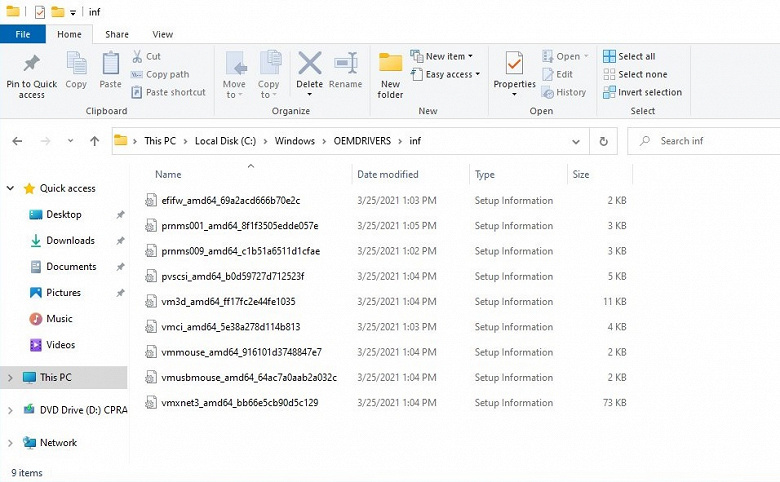780x482 pixels.
Task: Expand the This PC tree node
Action: point(11,377)
